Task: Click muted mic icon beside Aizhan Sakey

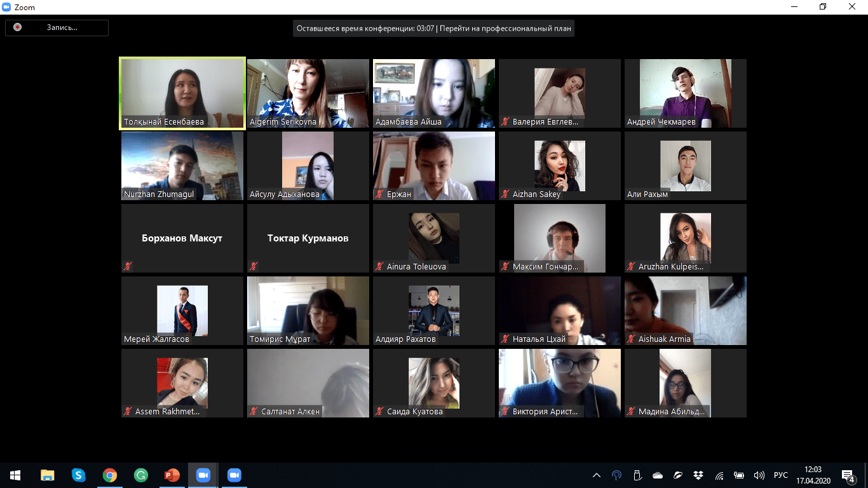Action: click(506, 194)
